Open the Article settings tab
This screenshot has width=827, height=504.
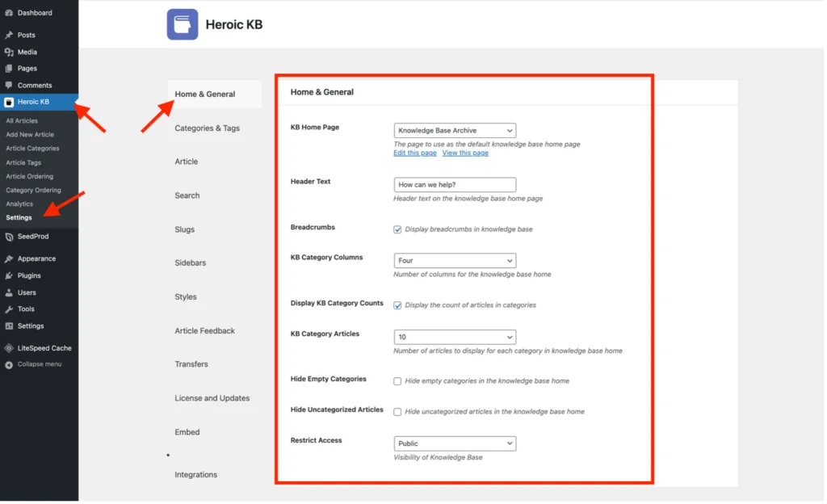187,162
